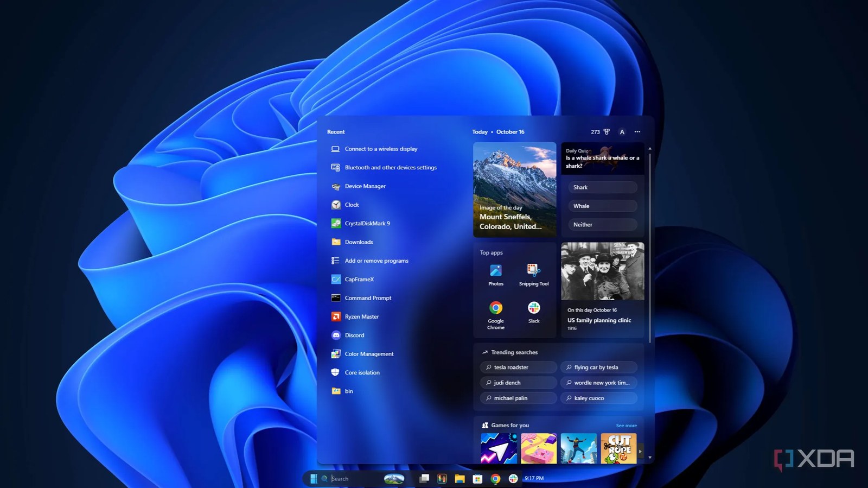The image size is (868, 488).
Task: Launch Snipping Tool from Top apps
Action: click(534, 275)
